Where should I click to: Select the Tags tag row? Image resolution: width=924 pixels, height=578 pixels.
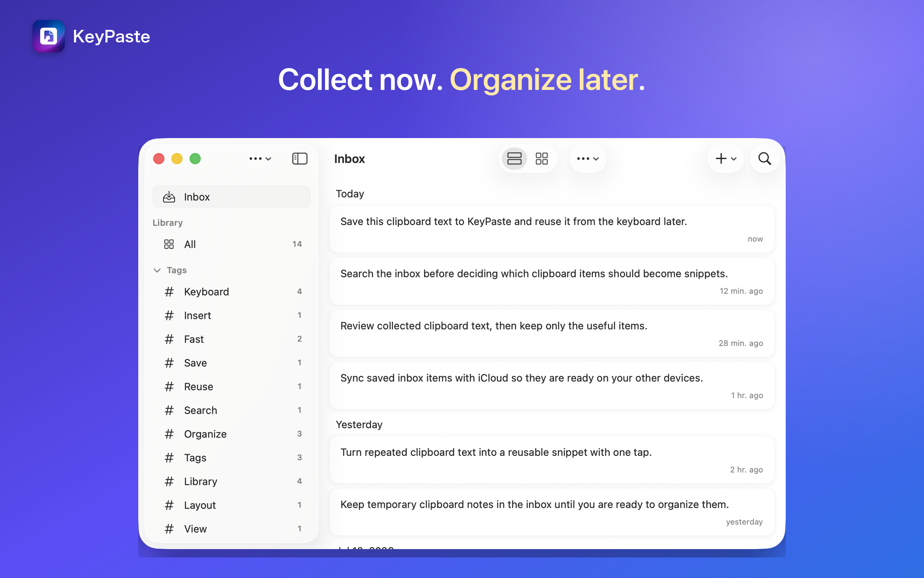[231, 458]
